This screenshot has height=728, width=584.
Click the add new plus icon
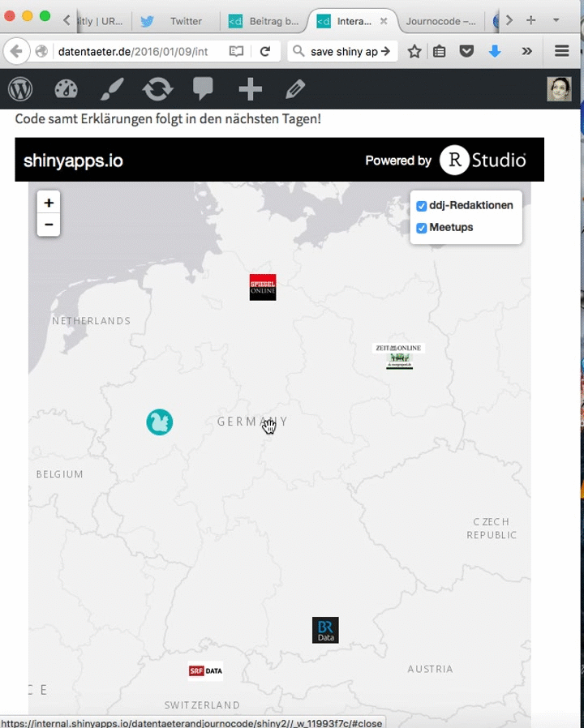(250, 89)
